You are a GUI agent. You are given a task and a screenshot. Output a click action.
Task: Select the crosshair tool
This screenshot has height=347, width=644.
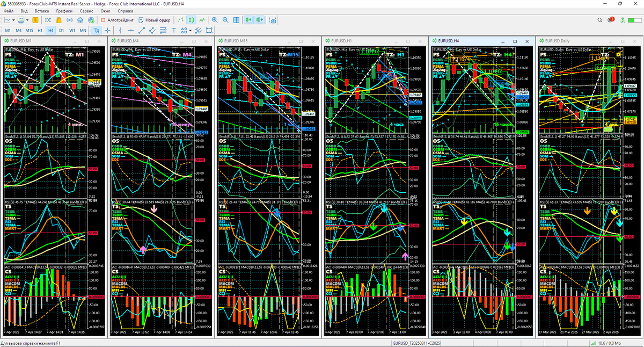coord(107,31)
